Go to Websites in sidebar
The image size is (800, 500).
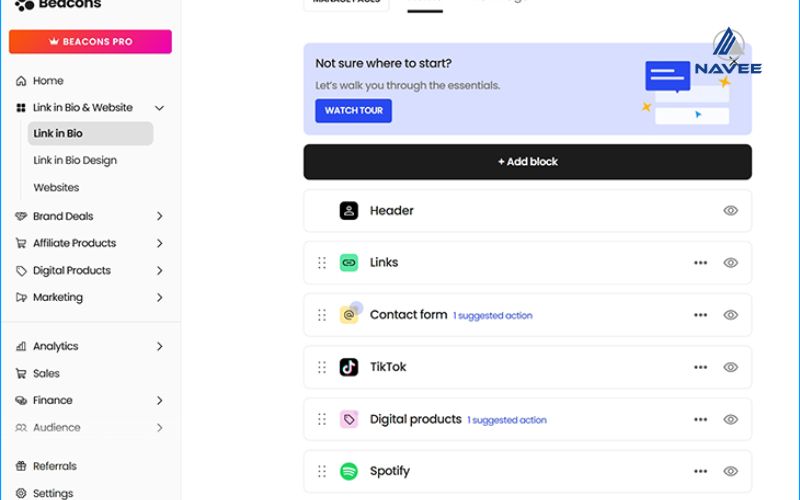point(56,187)
